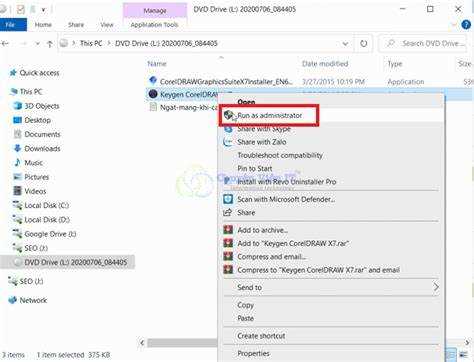Sort by the Name column header
This screenshot has height=362, width=474.
coord(157,64)
